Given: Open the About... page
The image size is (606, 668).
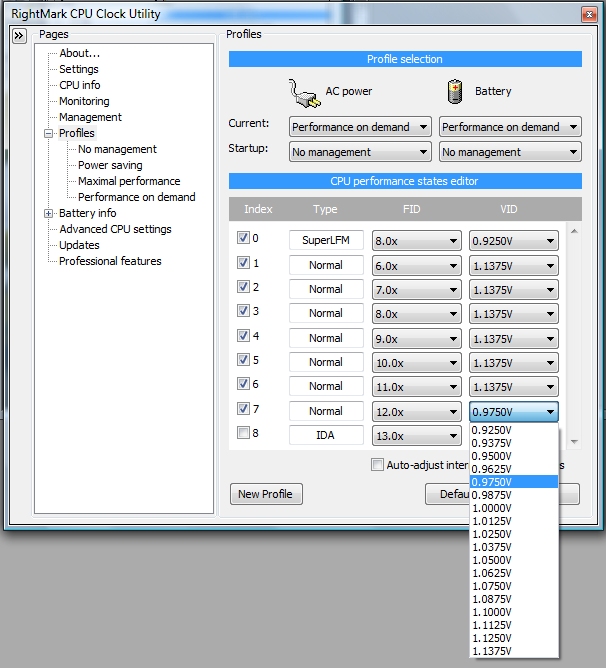Looking at the screenshot, I should click(x=80, y=53).
